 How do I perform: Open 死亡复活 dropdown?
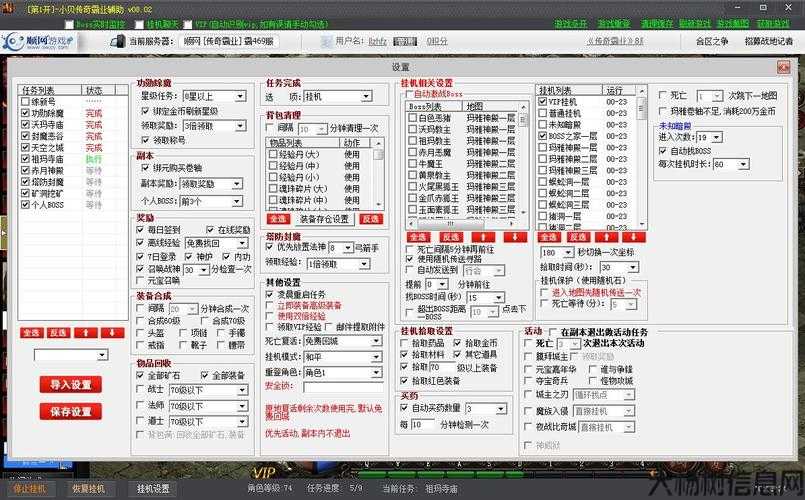tap(342, 341)
